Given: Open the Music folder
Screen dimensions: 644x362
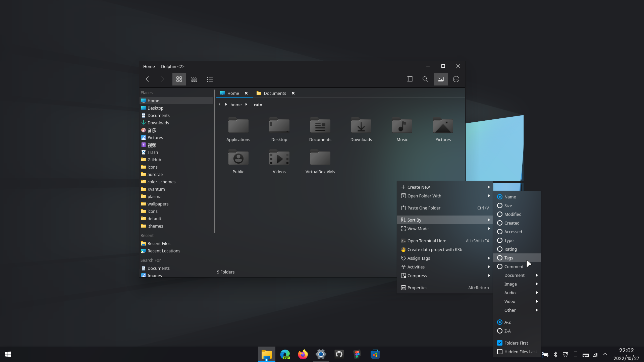Looking at the screenshot, I should (402, 129).
